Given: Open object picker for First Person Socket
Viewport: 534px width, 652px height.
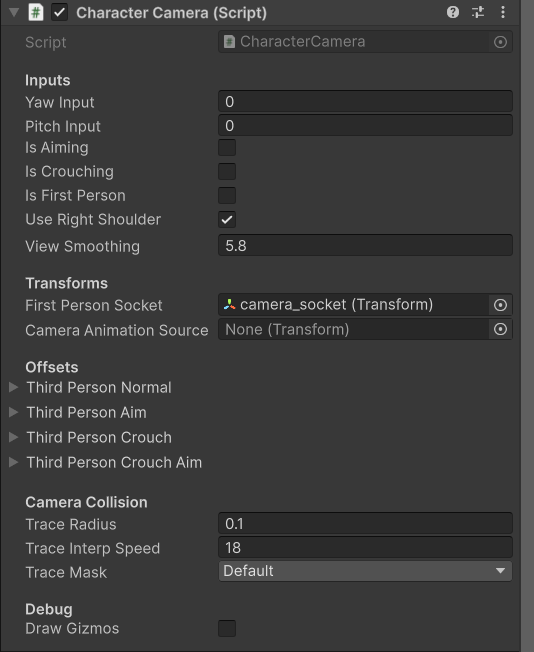Looking at the screenshot, I should click(500, 305).
